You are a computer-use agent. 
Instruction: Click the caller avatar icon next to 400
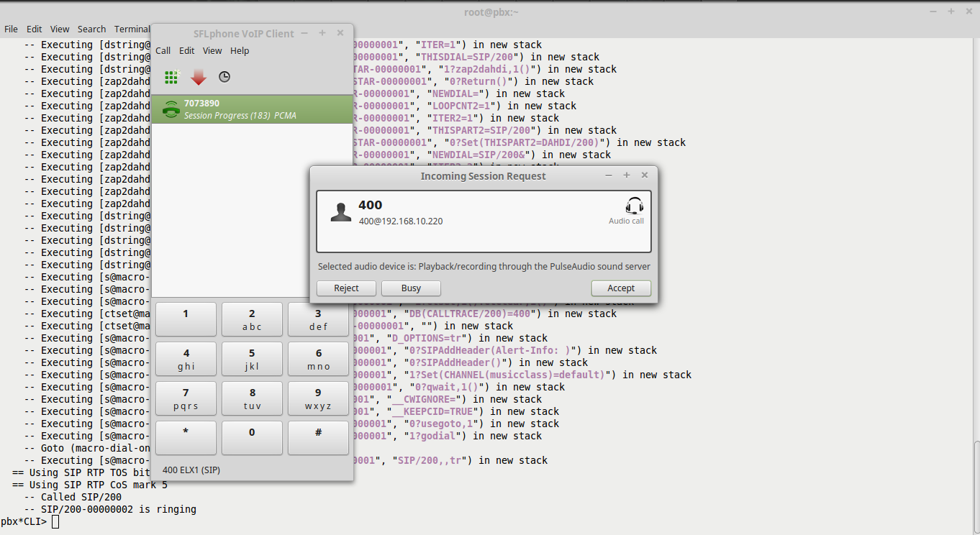pyautogui.click(x=340, y=211)
